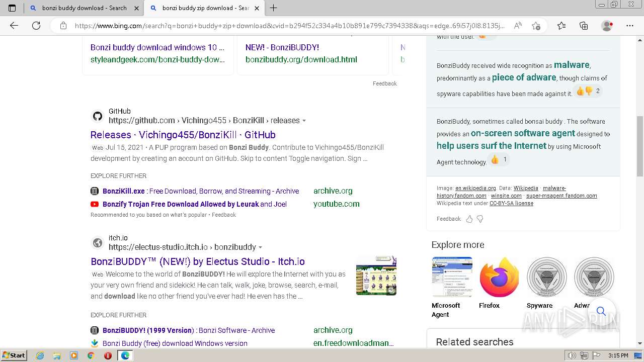Click archive.org icon beside 1999 Version
This screenshot has width=644, height=362.
pyautogui.click(x=95, y=330)
